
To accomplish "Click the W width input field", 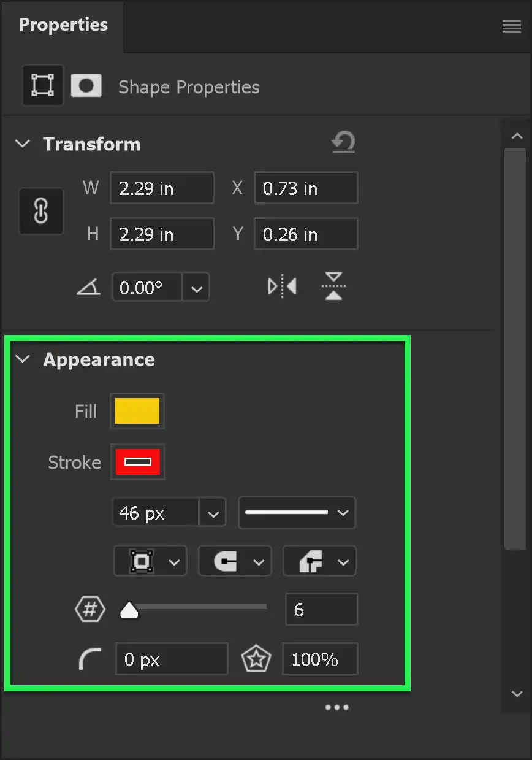I will [162, 188].
